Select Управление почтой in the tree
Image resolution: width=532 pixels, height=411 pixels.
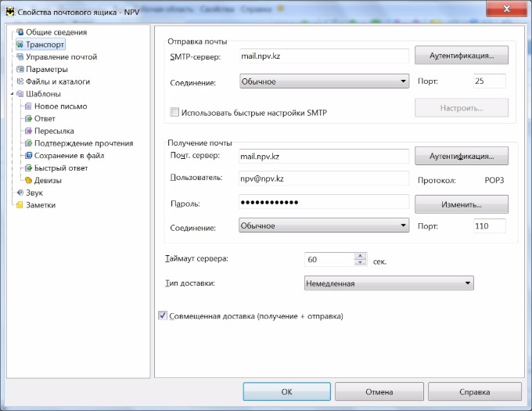(x=61, y=57)
